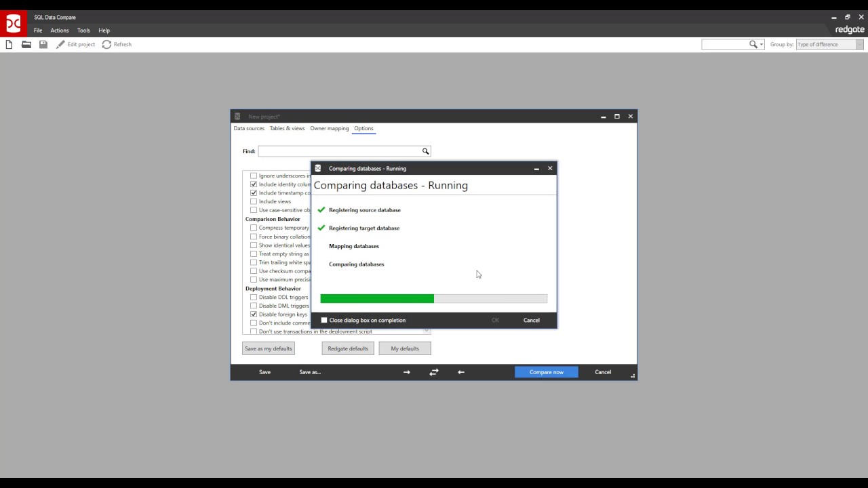Click the Redgate defaults button
868x488 pixels.
click(x=348, y=349)
